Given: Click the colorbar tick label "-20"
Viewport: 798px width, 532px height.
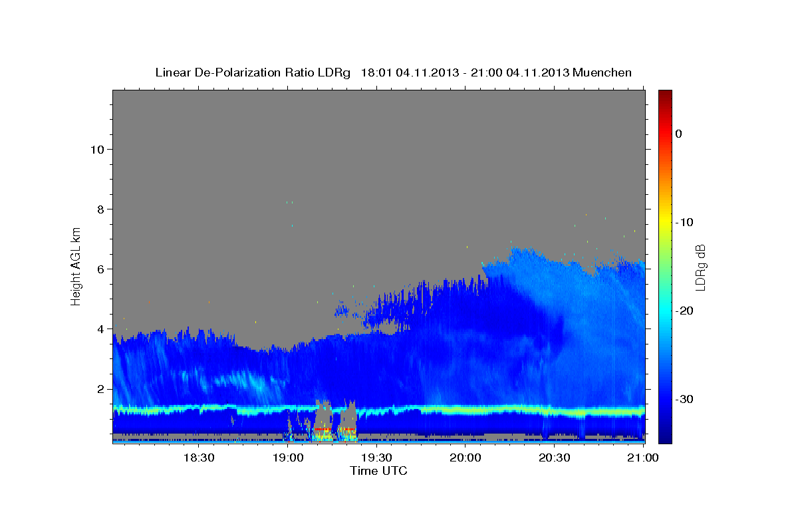Looking at the screenshot, I should coord(684,311).
